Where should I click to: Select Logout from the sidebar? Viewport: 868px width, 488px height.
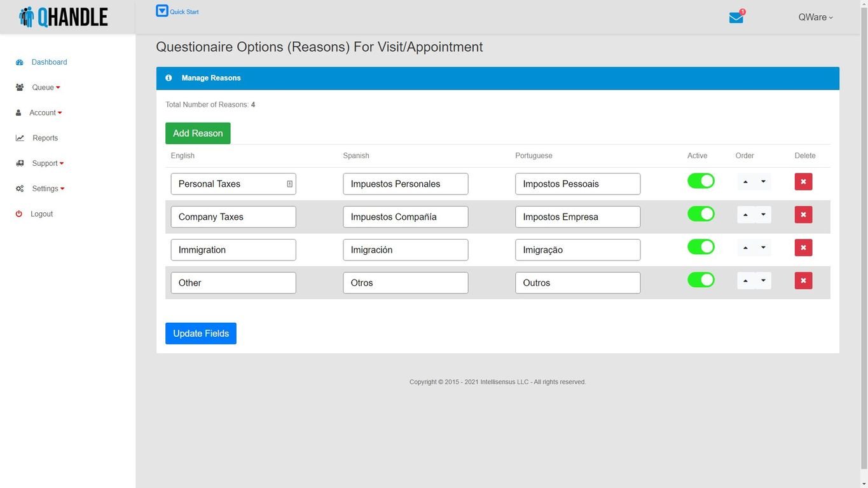(x=41, y=214)
